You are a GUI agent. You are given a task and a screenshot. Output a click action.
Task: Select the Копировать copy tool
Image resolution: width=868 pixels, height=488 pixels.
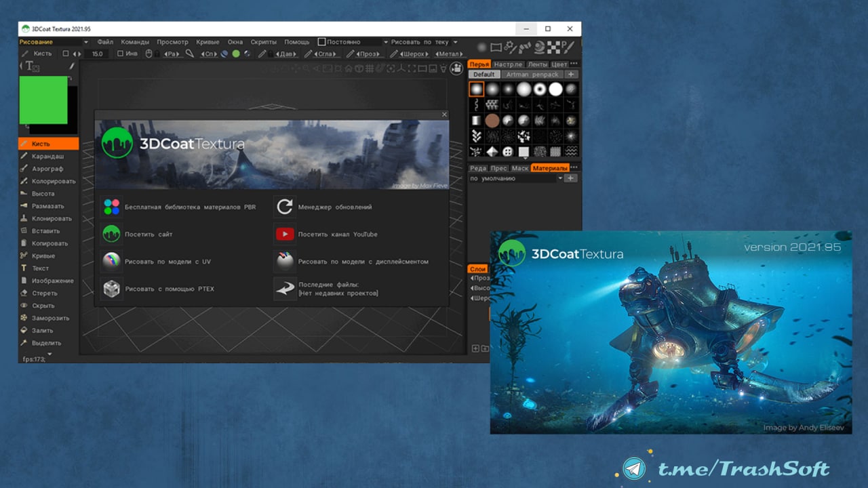(x=48, y=243)
